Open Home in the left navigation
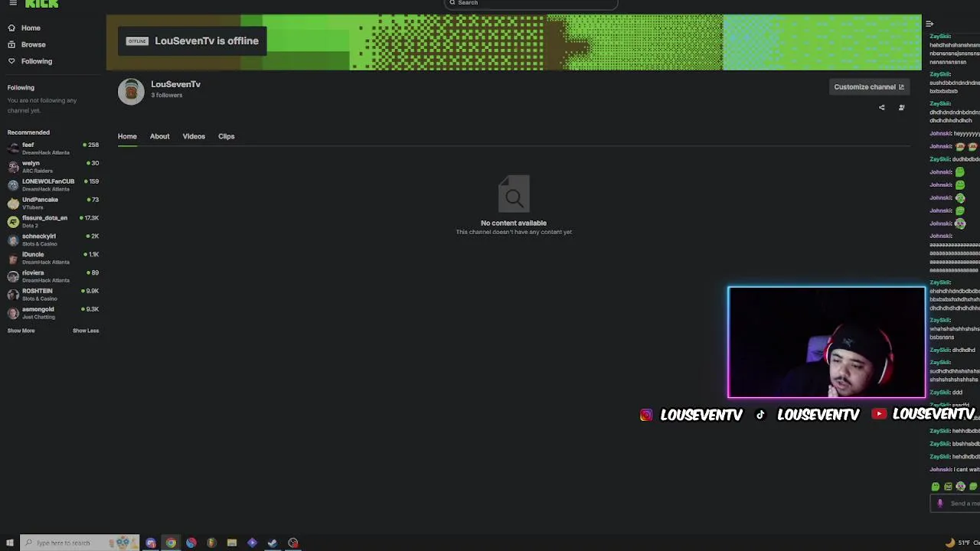 click(x=31, y=28)
